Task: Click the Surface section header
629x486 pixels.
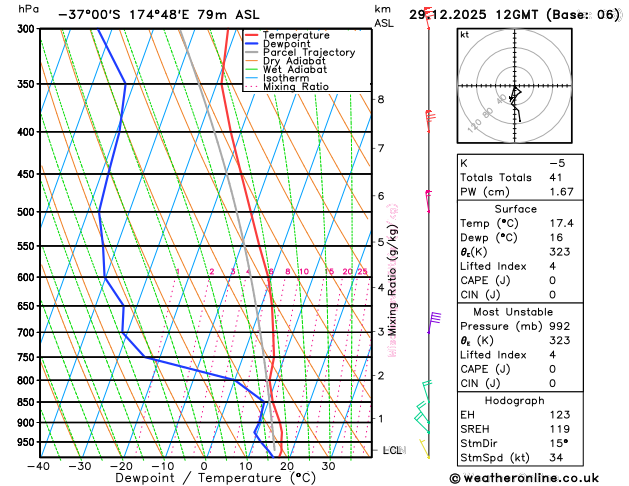Action: pos(515,209)
